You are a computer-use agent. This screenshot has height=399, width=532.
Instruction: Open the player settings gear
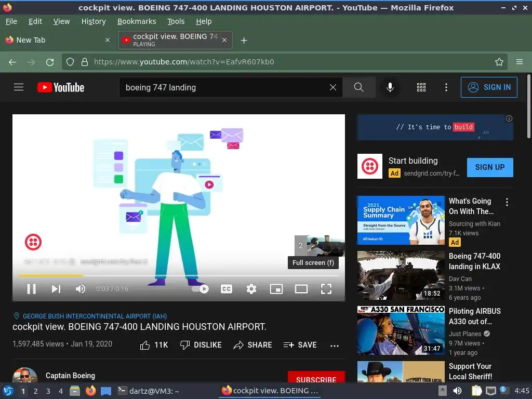(x=251, y=289)
